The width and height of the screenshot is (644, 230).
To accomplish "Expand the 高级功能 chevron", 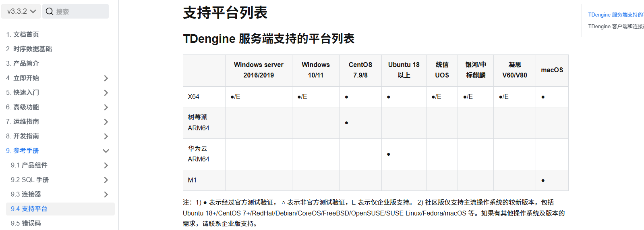I will pos(106,107).
